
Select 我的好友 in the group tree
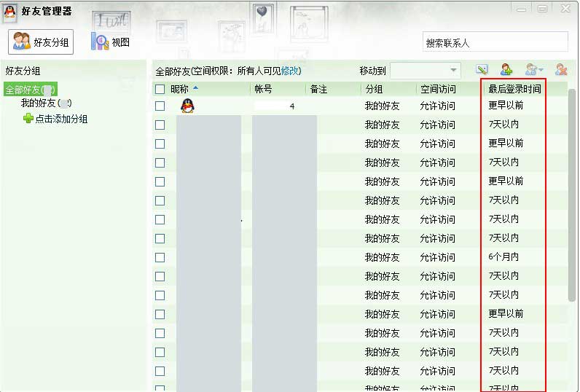pyautogui.click(x=46, y=103)
